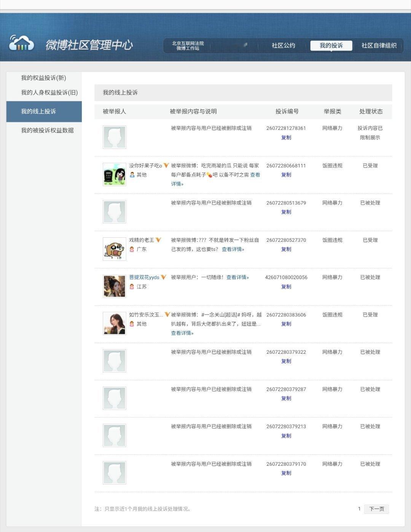Copy complaint number 426071080020056
411x532 pixels.
pyautogui.click(x=286, y=287)
